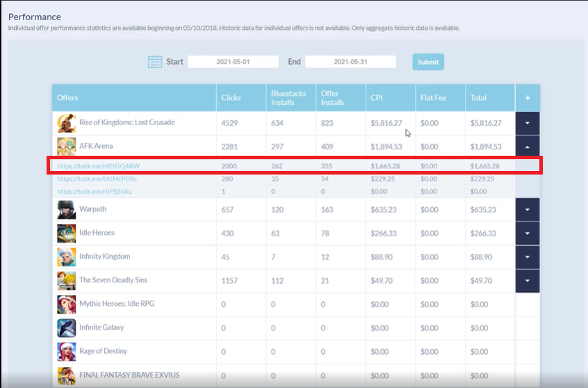Expand the Rise of Kingdoms row
588x388 pixels.
tap(528, 123)
